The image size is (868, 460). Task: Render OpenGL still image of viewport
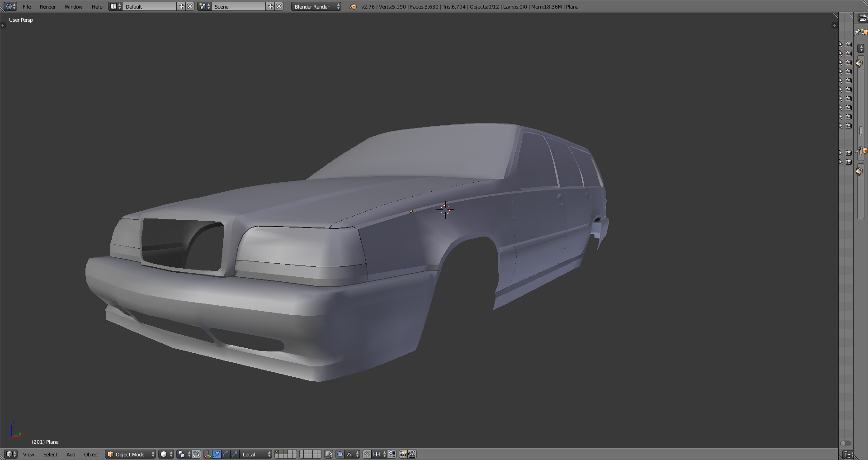[403, 454]
